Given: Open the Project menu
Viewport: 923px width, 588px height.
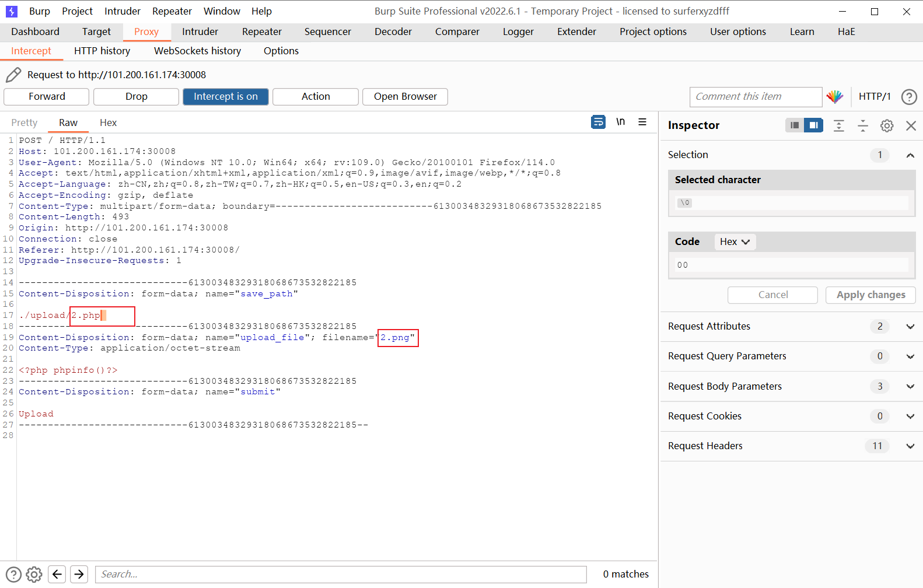Looking at the screenshot, I should tap(77, 11).
